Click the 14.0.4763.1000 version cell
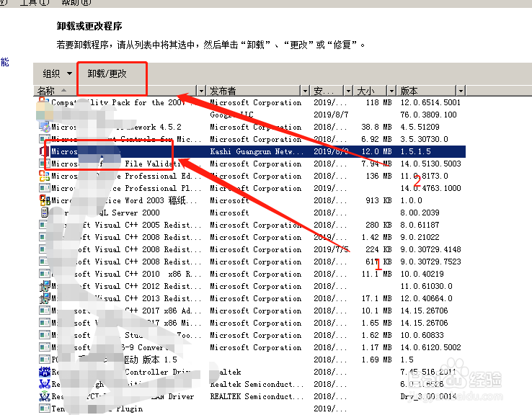Viewport: 532px width, 415px height. click(x=430, y=188)
